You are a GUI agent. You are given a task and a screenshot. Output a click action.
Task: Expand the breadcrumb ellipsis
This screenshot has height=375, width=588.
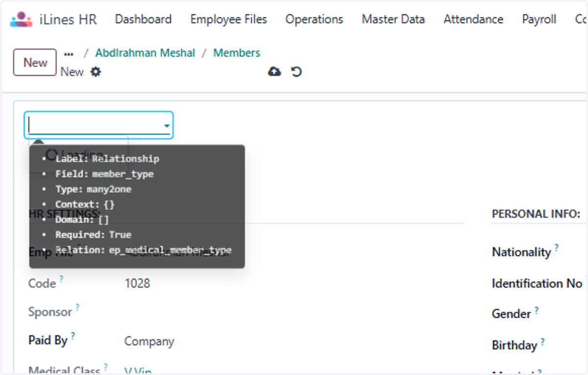coord(69,53)
